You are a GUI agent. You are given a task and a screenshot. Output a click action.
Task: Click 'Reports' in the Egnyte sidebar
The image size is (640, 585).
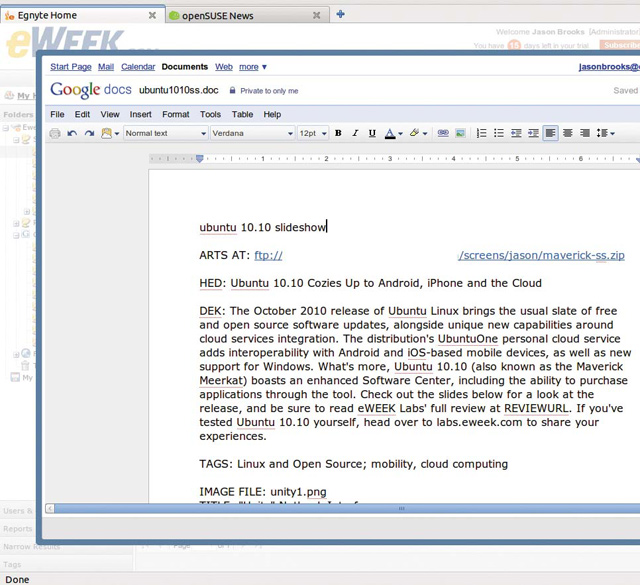[x=18, y=529]
